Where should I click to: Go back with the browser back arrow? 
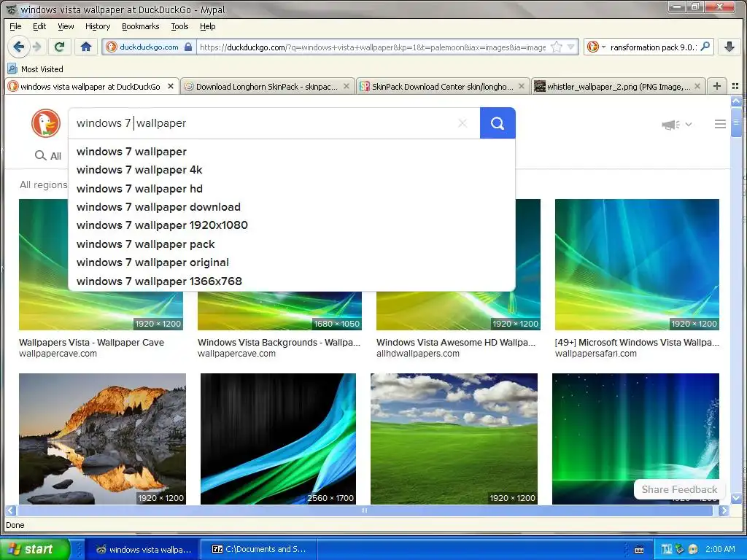click(x=18, y=47)
